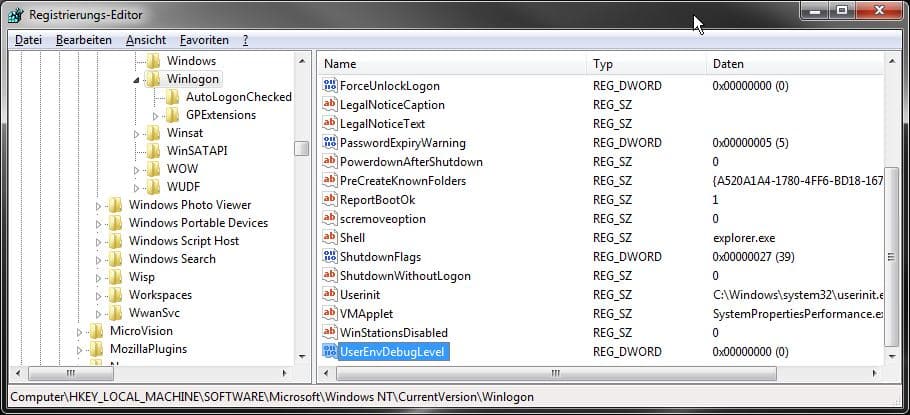
Task: Click the values pane scroll-up arrow
Action: tap(891, 60)
